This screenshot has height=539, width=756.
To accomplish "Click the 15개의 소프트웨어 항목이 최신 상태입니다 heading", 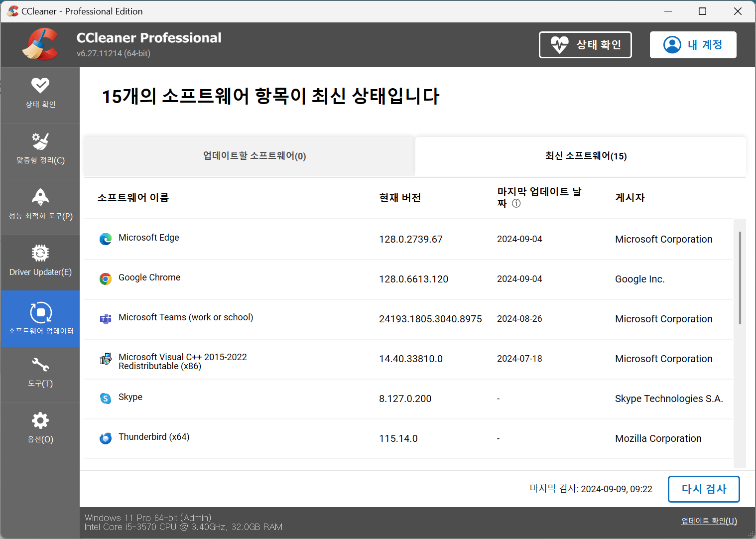I will point(270,96).
